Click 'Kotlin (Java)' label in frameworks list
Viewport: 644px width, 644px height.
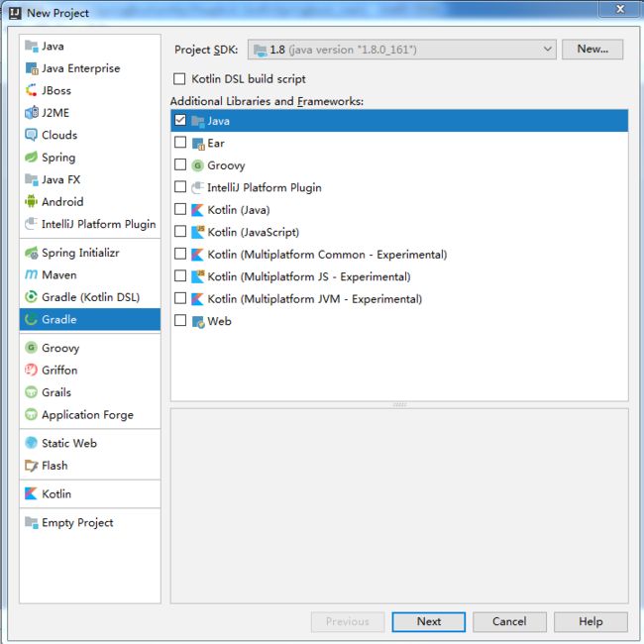click(239, 210)
